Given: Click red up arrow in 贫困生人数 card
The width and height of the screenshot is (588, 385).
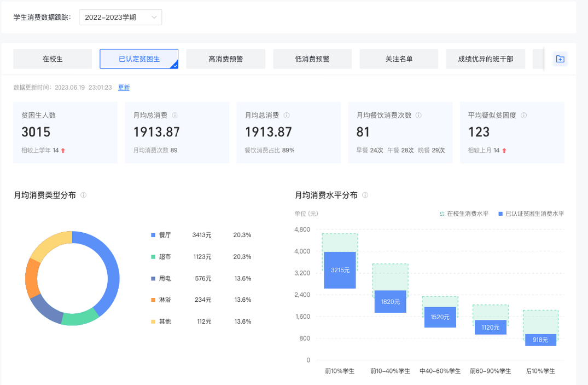Looking at the screenshot, I should pyautogui.click(x=63, y=150).
